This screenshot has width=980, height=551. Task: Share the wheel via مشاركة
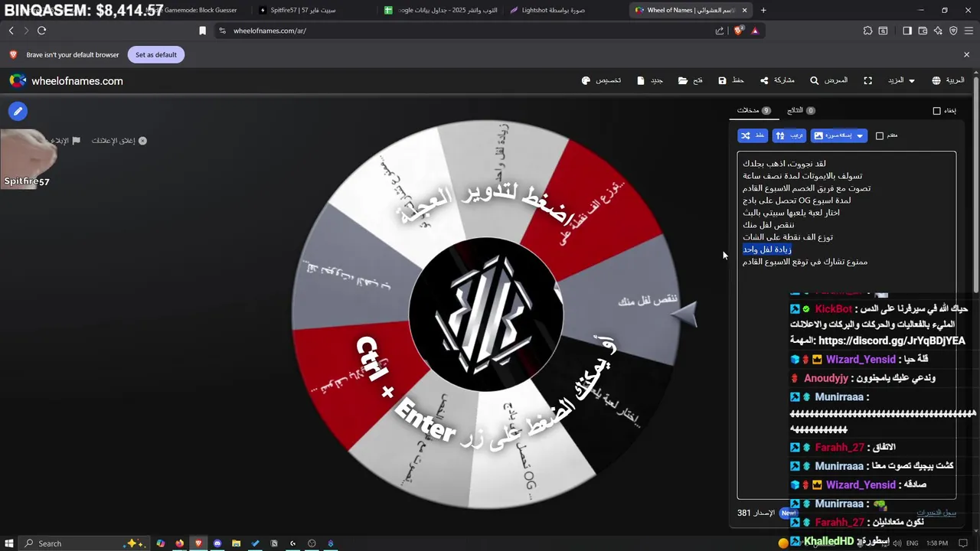[x=776, y=80]
